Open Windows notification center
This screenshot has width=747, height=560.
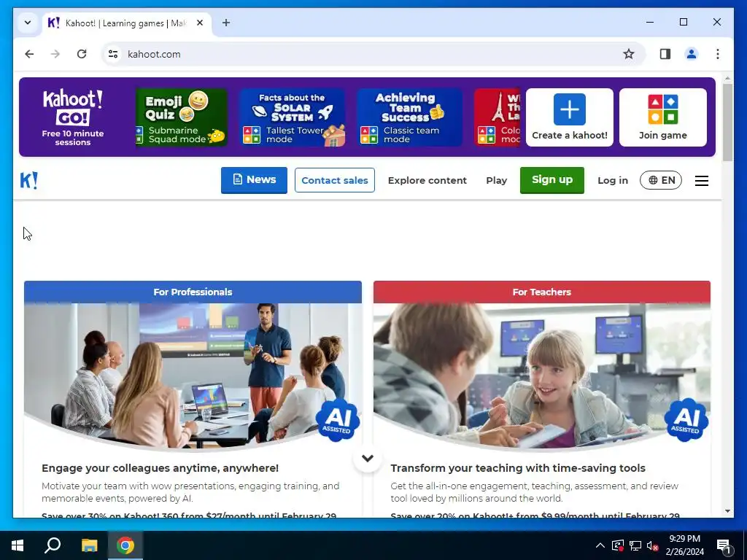[x=724, y=546]
